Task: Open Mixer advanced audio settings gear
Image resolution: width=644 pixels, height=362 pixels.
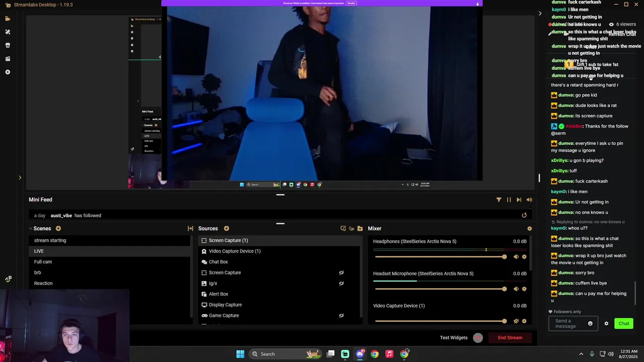Action: tap(529, 228)
